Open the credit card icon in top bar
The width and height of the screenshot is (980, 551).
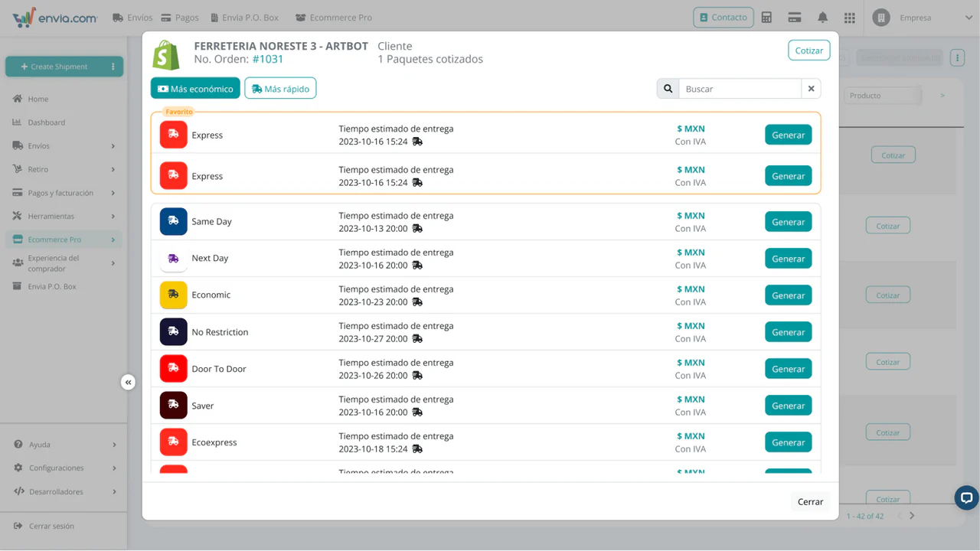tap(794, 18)
